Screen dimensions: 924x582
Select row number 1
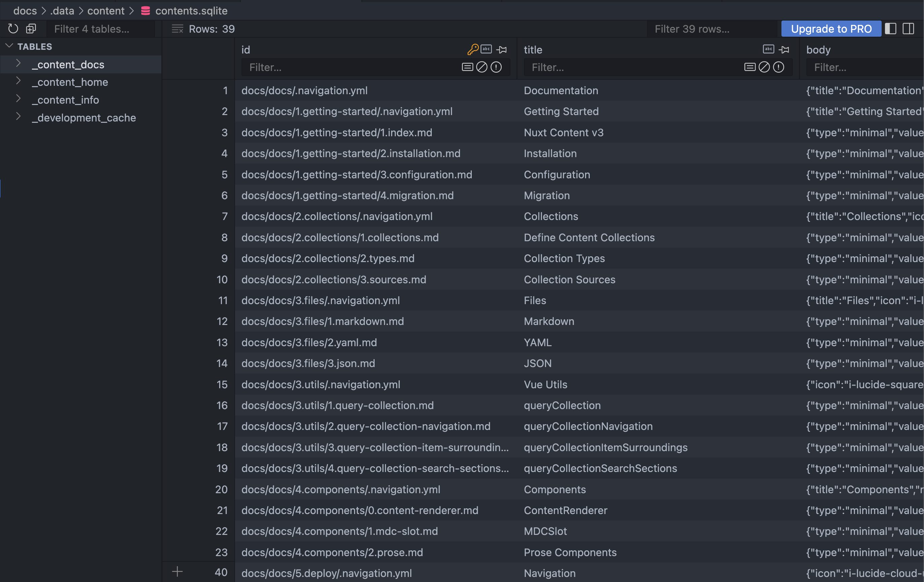[225, 90]
